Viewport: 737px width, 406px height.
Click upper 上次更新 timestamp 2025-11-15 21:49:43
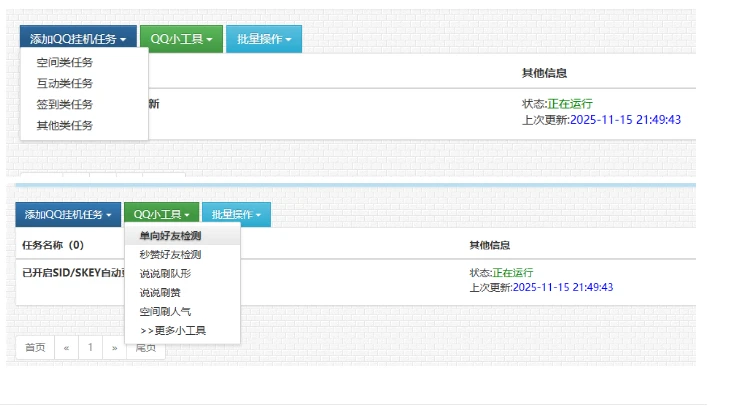(x=625, y=120)
